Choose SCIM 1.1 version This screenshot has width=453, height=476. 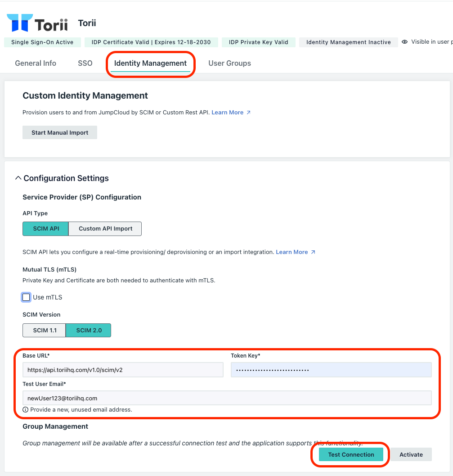44,330
